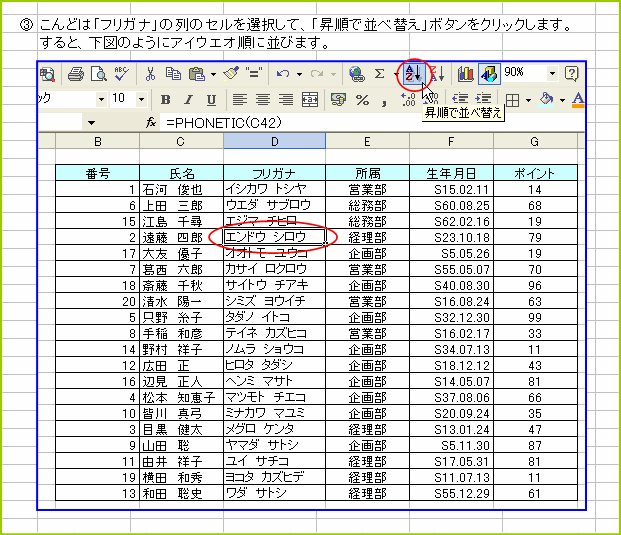Click the Paste clipboard icon
This screenshot has width=621, height=535.
(196, 74)
